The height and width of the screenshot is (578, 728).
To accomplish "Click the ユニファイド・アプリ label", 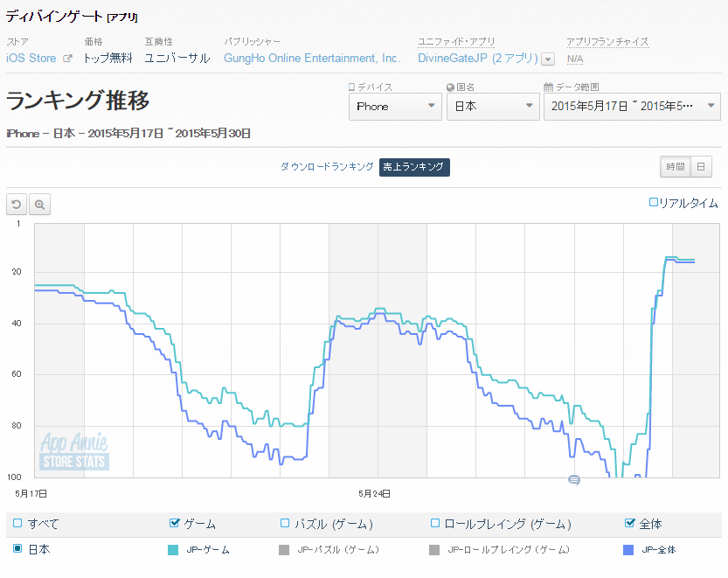I will (456, 42).
